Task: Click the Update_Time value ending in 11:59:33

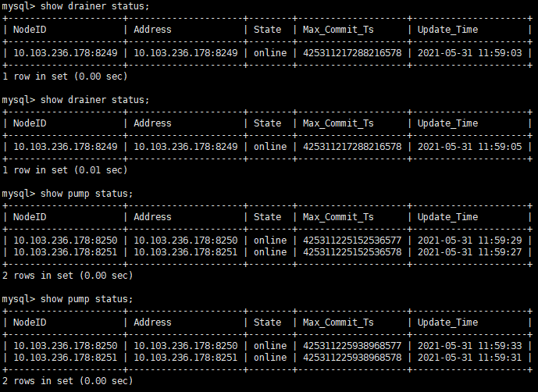Action: tap(469, 346)
